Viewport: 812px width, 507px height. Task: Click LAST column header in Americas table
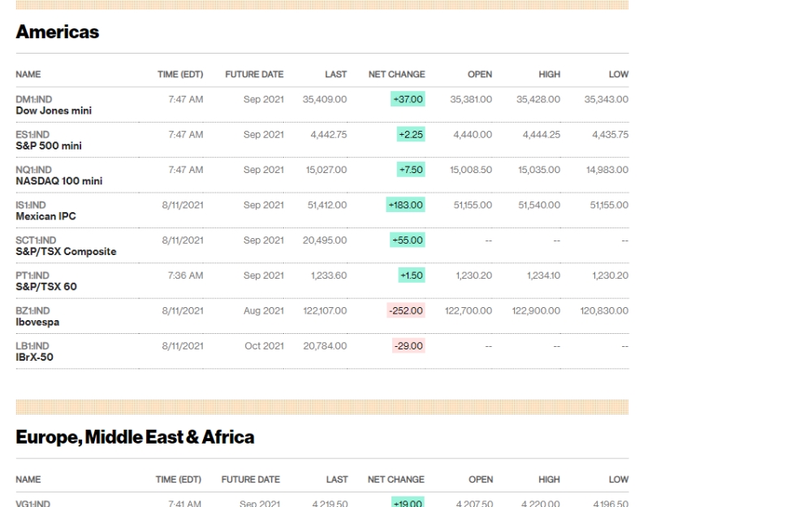coord(336,74)
